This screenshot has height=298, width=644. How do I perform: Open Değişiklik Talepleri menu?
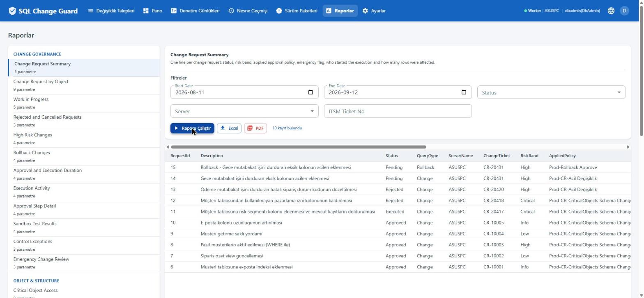click(x=111, y=11)
